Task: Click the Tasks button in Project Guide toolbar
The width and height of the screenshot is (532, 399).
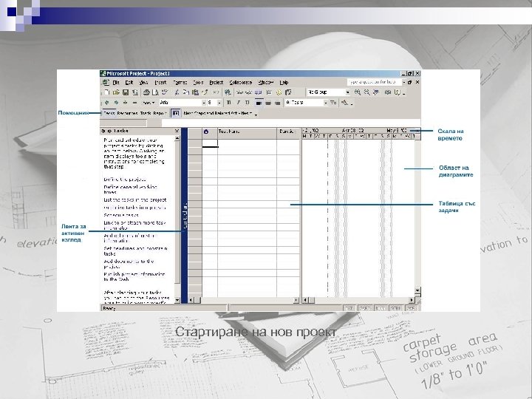Action: pos(109,113)
